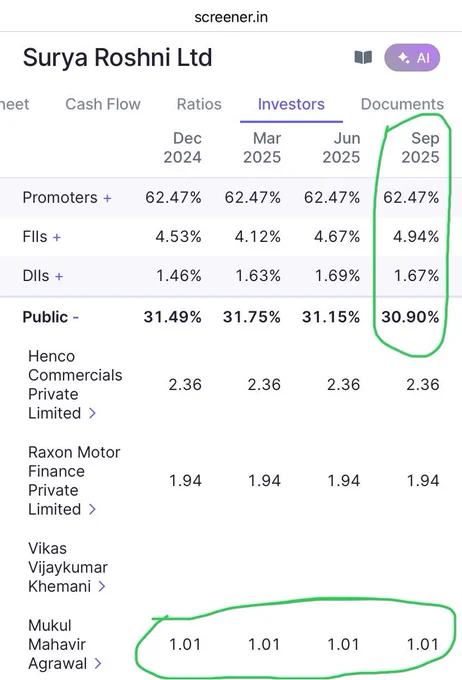Screen dimensions: 462x680
Task: Open Vikas Vijaykumar Khemani chevron arrow
Action: coord(102,586)
